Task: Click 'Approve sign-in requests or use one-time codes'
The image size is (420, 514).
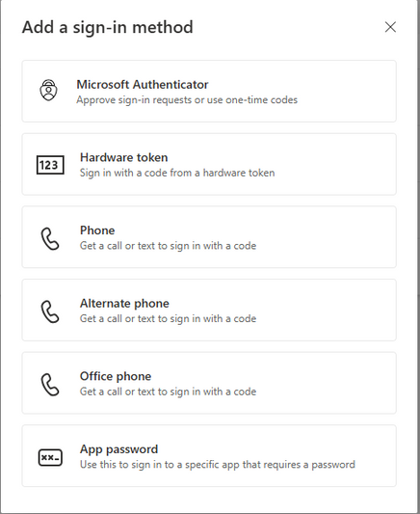Action: pos(187,100)
